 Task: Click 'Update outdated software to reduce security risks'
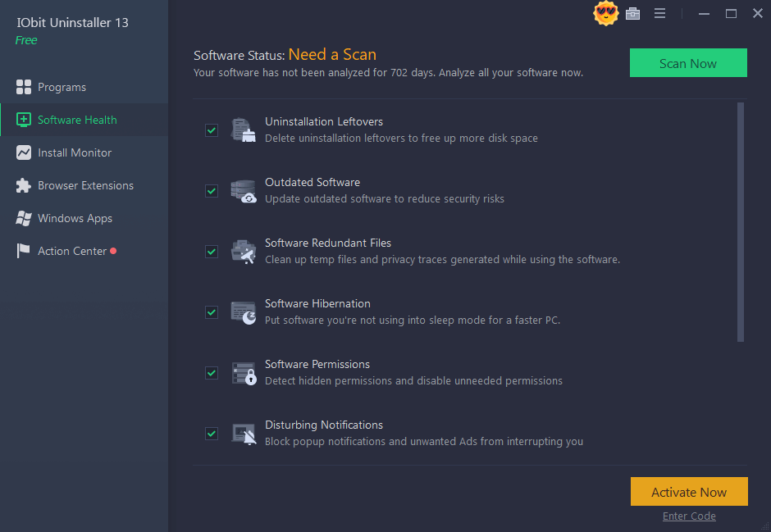(385, 199)
